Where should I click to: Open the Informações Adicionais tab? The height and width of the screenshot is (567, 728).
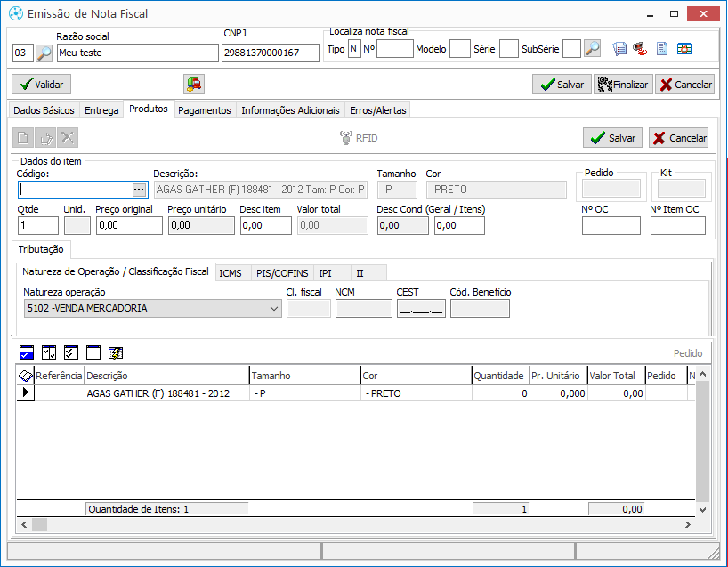pyautogui.click(x=290, y=110)
